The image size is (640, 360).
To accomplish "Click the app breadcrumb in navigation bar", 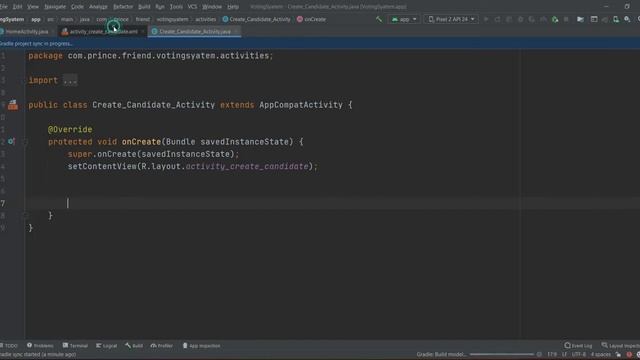I will click(x=36, y=19).
